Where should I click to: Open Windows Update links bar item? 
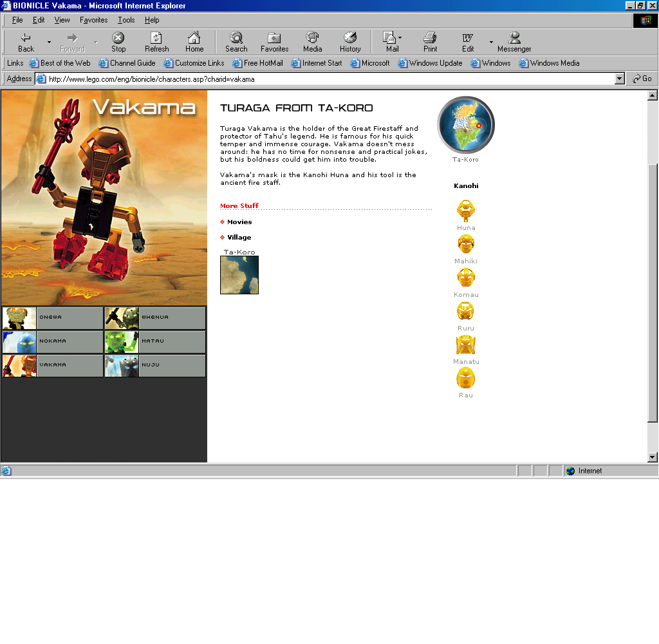coord(430,63)
